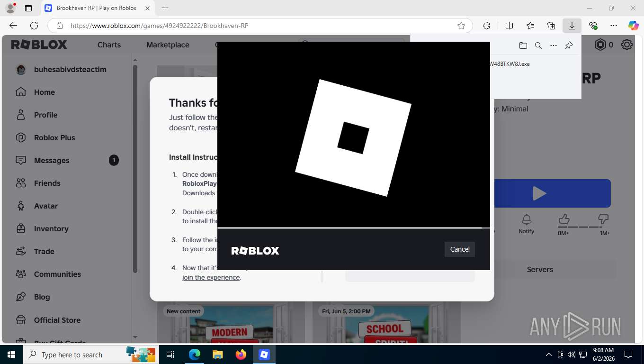The image size is (644, 364).
Task: Click the sidebar scrollbar down arrow
Action: coord(135,337)
